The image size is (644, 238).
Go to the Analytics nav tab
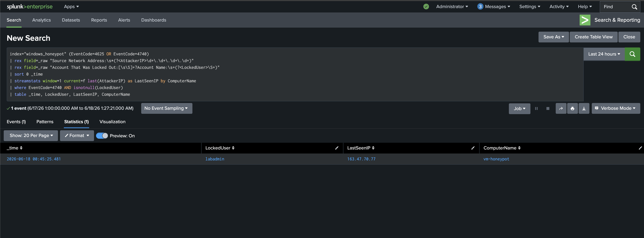(x=41, y=20)
